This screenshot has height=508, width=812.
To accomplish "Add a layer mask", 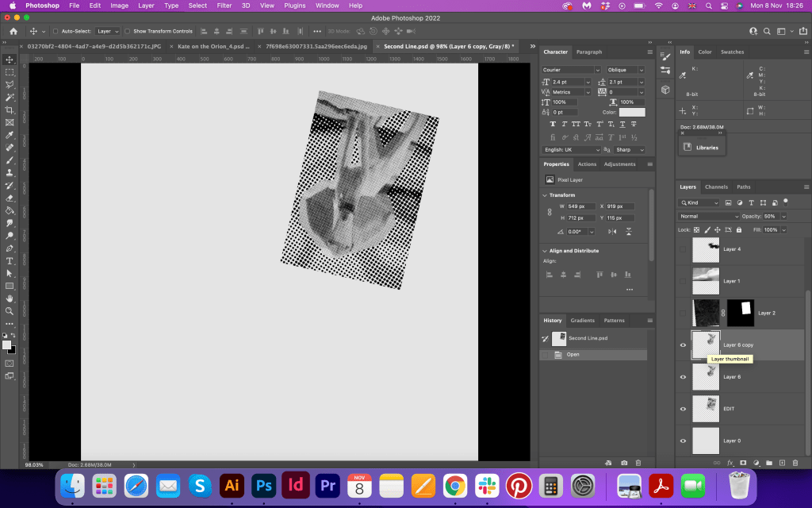I will [743, 462].
